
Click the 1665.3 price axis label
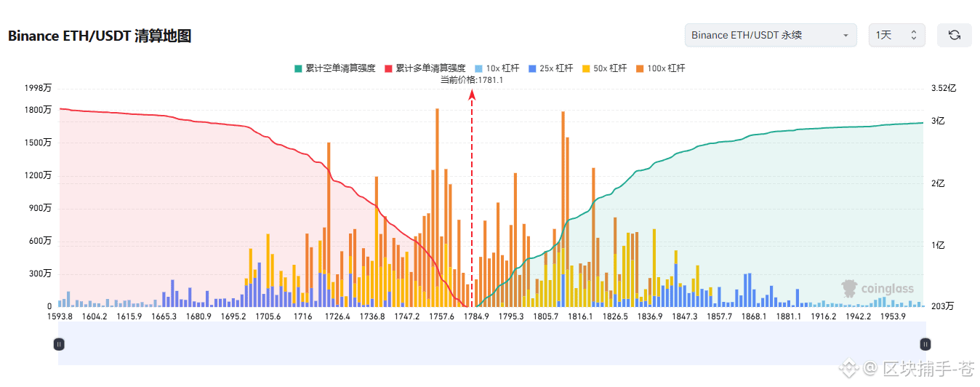click(164, 316)
